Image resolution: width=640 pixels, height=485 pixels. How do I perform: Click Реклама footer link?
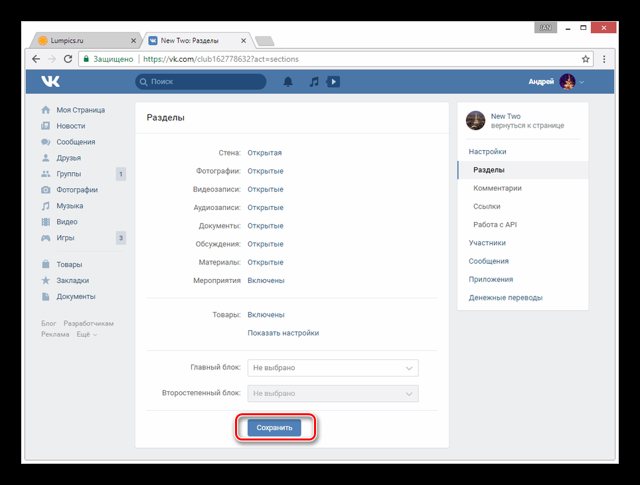pos(55,334)
